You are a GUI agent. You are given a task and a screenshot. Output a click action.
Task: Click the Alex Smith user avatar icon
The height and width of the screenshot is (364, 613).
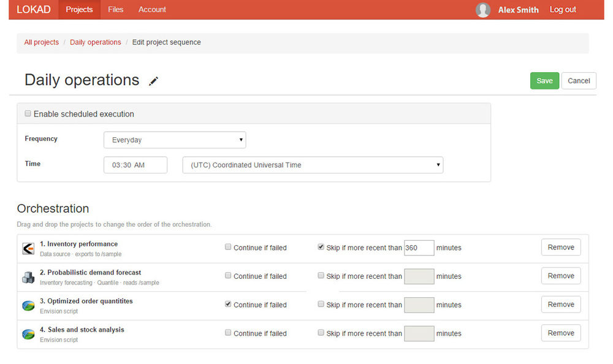pos(483,10)
